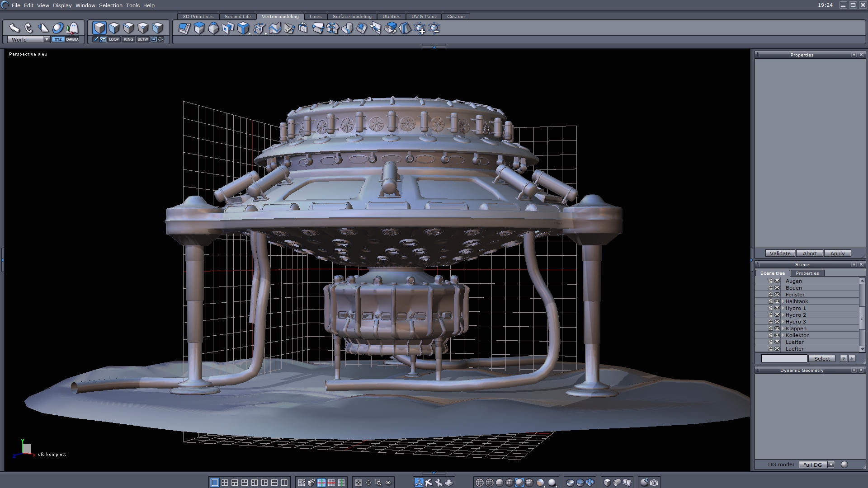Image resolution: width=868 pixels, height=488 pixels.
Task: Open the Selection menu
Action: pos(110,5)
